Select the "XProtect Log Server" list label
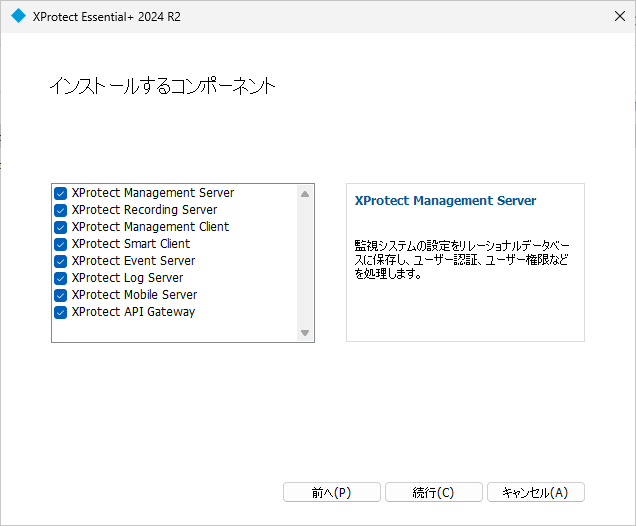This screenshot has width=636, height=526. point(127,278)
